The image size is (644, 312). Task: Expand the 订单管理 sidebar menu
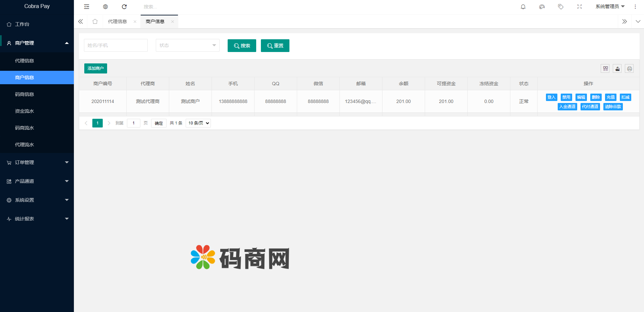[37, 162]
